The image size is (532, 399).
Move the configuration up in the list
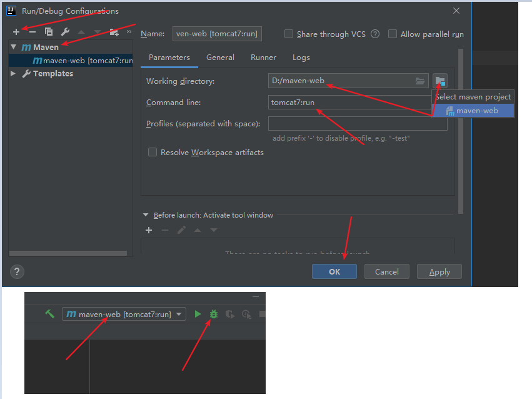click(x=81, y=33)
